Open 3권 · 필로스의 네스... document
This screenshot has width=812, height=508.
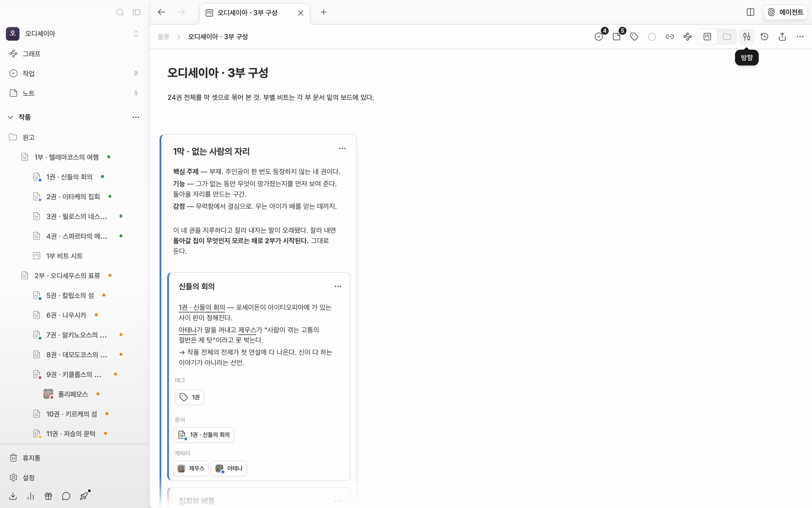click(x=74, y=216)
